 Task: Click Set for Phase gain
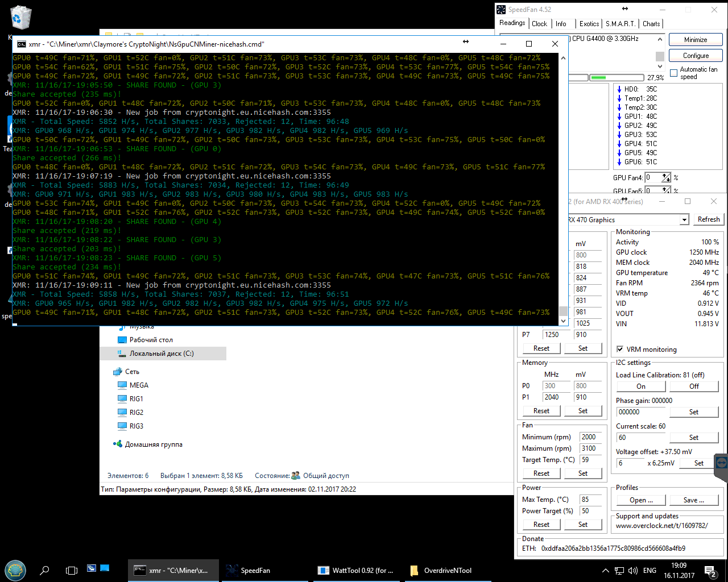(694, 412)
